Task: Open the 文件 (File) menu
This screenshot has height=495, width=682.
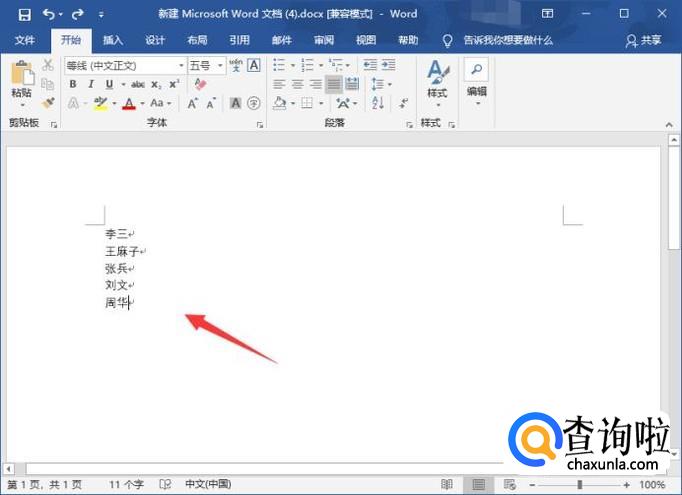Action: [x=25, y=40]
